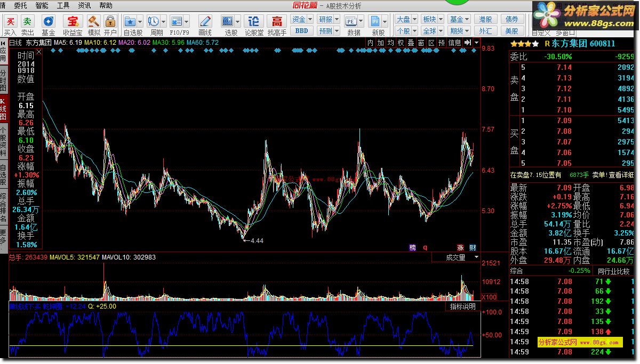This screenshot has height=364, width=640.
Task: Click the jump-to-end arrow beside 信息
Action: [467, 43]
